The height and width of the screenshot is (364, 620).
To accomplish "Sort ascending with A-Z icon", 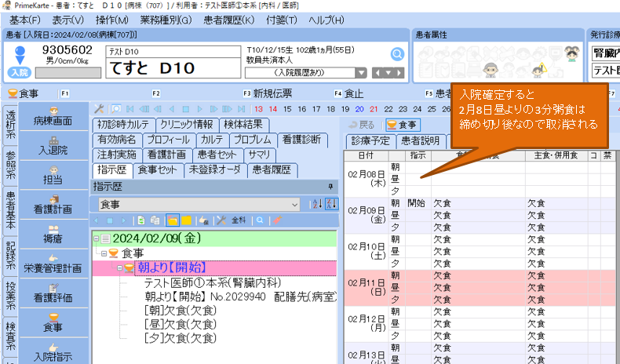I will point(317,204).
